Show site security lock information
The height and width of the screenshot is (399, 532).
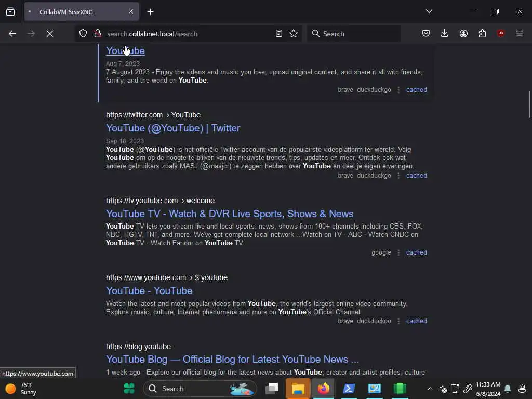tap(98, 34)
